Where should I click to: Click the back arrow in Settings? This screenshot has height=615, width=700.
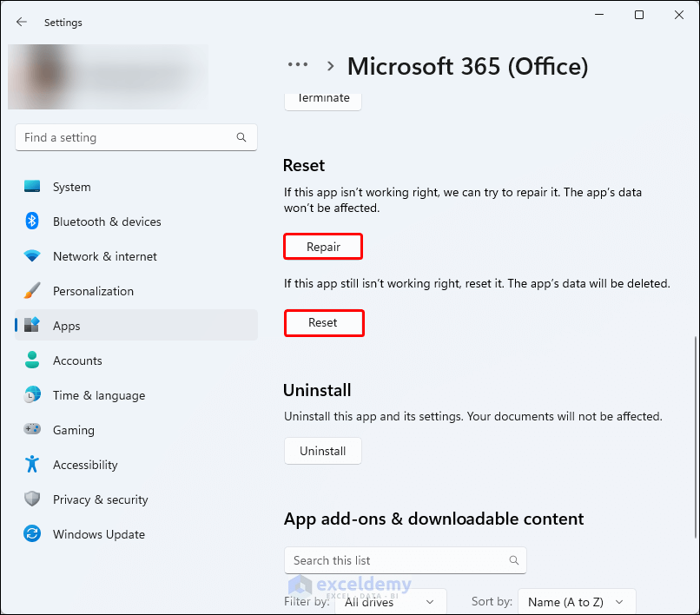pyautogui.click(x=22, y=22)
